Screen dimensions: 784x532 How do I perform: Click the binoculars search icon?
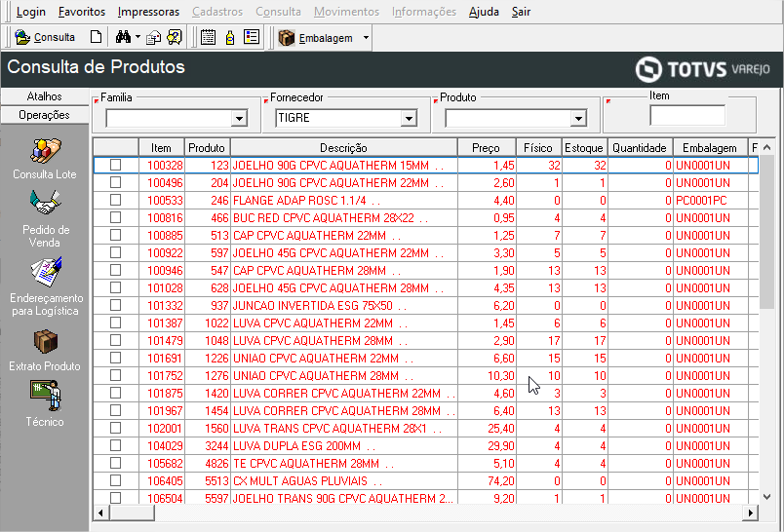(123, 37)
